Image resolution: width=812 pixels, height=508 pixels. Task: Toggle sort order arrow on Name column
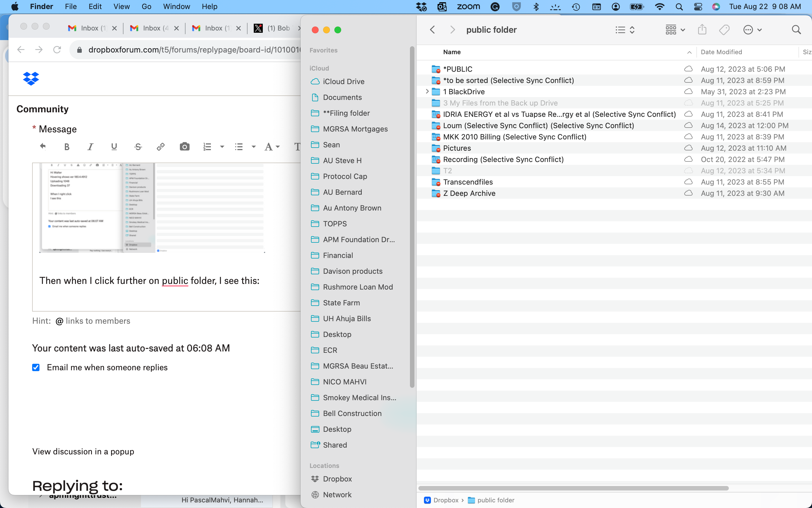coord(689,52)
